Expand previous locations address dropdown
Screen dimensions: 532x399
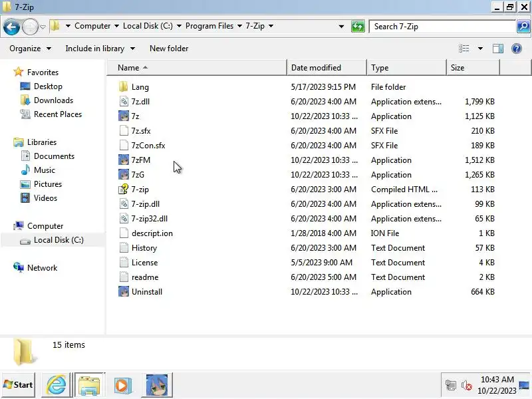coord(341,27)
